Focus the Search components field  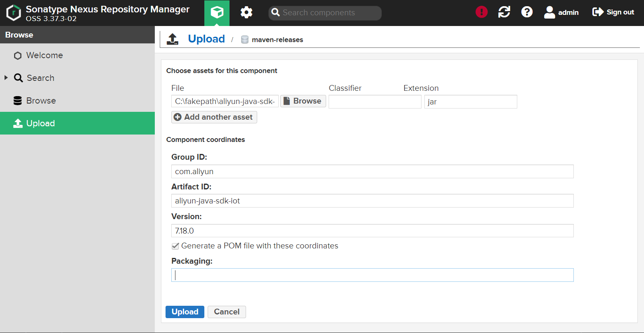(325, 13)
